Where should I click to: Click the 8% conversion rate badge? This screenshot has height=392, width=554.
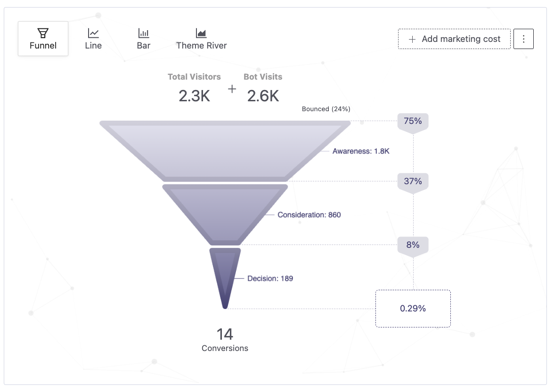coord(413,245)
